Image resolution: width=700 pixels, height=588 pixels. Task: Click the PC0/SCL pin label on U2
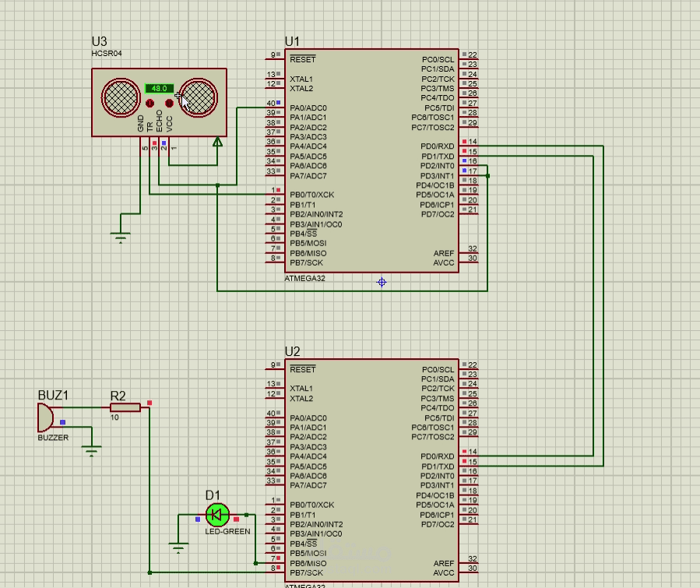tap(438, 370)
